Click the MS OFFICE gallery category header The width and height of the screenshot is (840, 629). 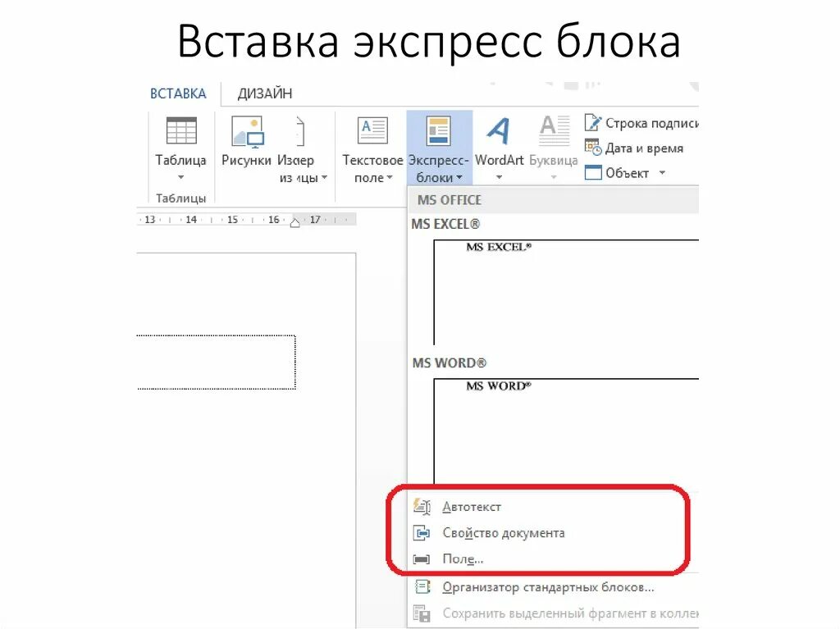(554, 200)
